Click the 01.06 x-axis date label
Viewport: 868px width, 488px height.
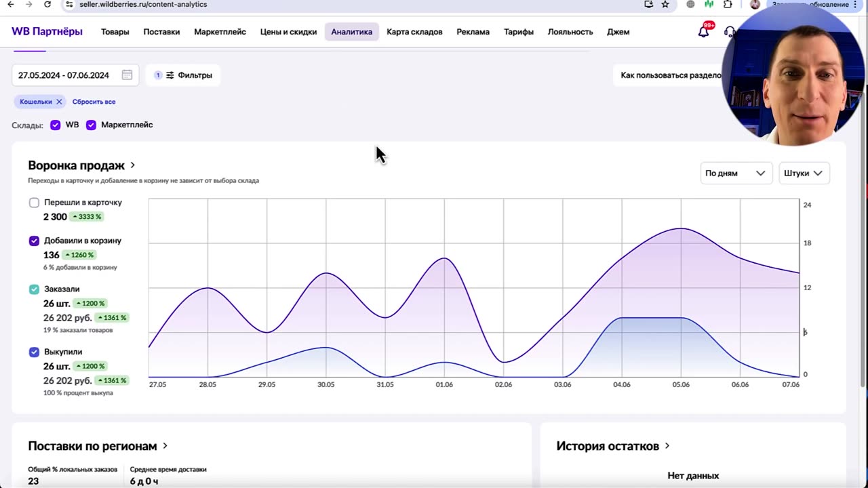pyautogui.click(x=444, y=384)
